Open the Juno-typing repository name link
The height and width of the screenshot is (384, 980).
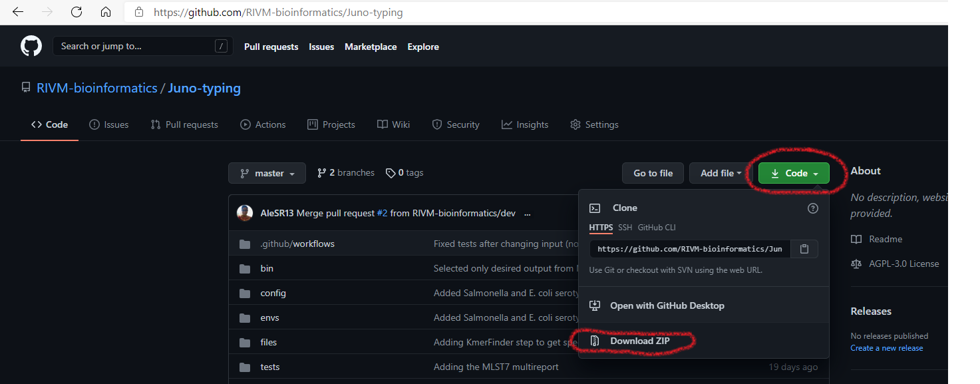coord(204,88)
